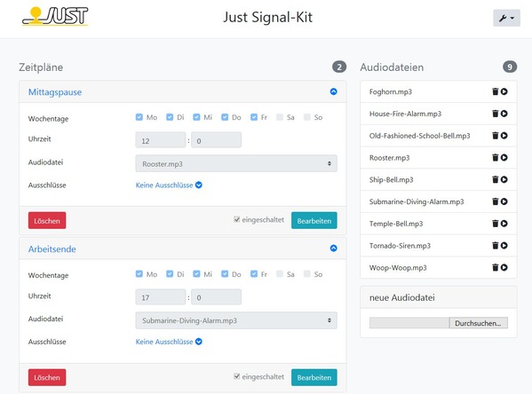This screenshot has width=532, height=394.
Task: Toggle eingeschaltet checkbox for Mittagspause
Action: click(237, 220)
